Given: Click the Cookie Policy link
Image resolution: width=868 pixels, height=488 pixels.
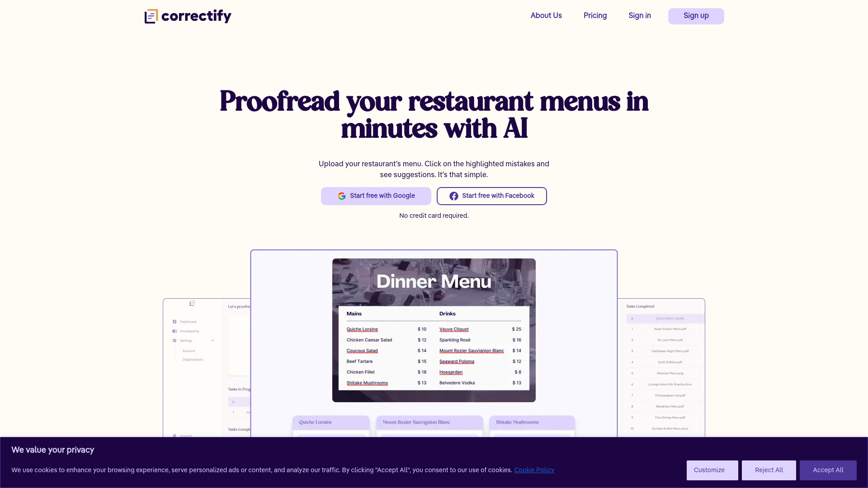Looking at the screenshot, I should 534,470.
